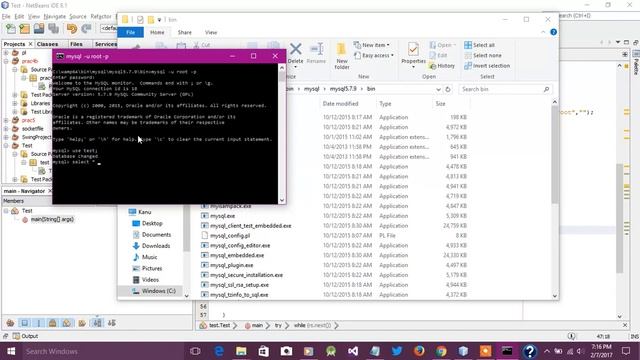Expand the Libraries node under pracdb
Screen dimensions: 640x360
(15, 103)
